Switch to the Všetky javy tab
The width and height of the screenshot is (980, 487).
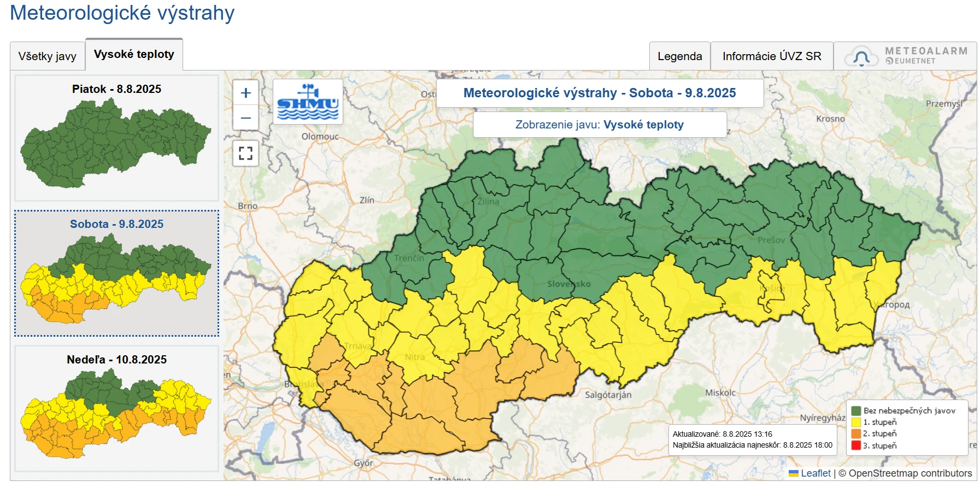point(48,56)
